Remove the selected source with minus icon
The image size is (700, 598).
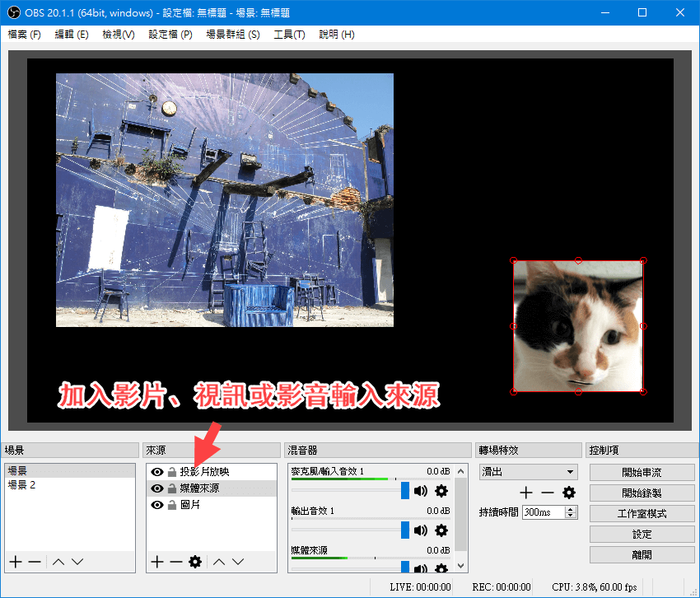click(175, 562)
